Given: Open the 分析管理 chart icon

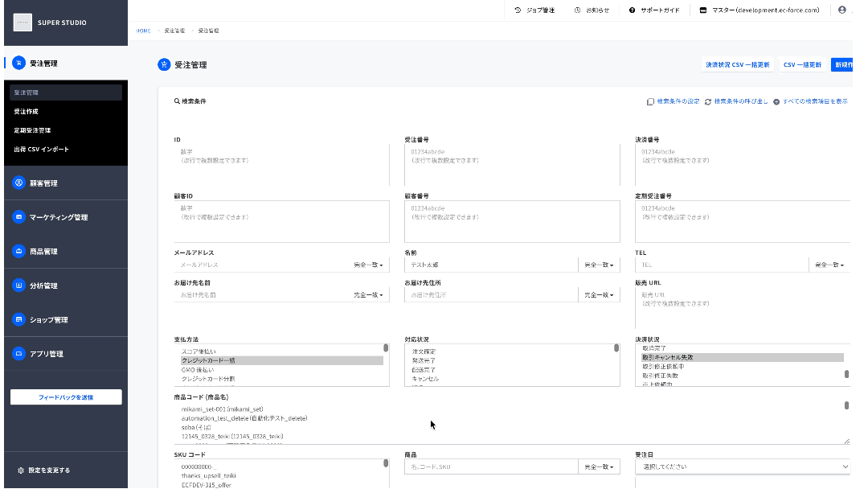Looking at the screenshot, I should pyautogui.click(x=18, y=286).
